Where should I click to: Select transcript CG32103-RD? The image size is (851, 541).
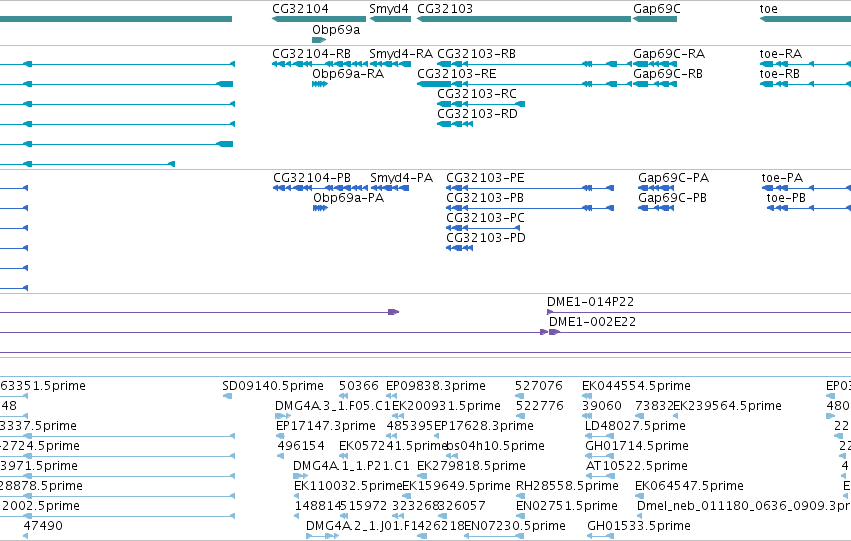(x=477, y=114)
